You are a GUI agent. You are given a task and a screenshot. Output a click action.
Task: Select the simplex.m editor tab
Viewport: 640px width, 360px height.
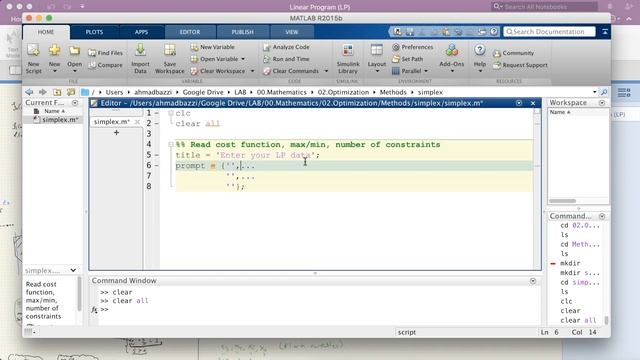point(112,122)
